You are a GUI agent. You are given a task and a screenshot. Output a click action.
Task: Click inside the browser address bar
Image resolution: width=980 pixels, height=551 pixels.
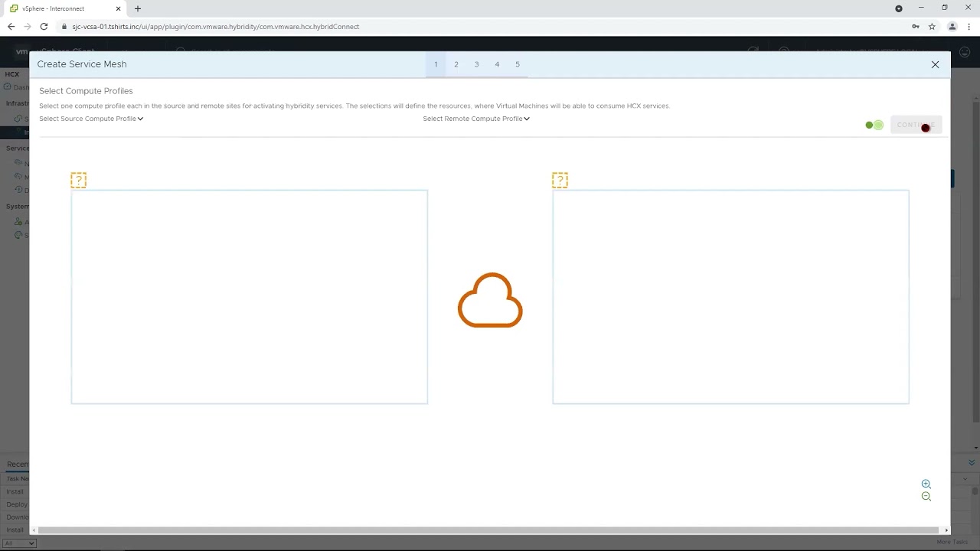(306, 26)
